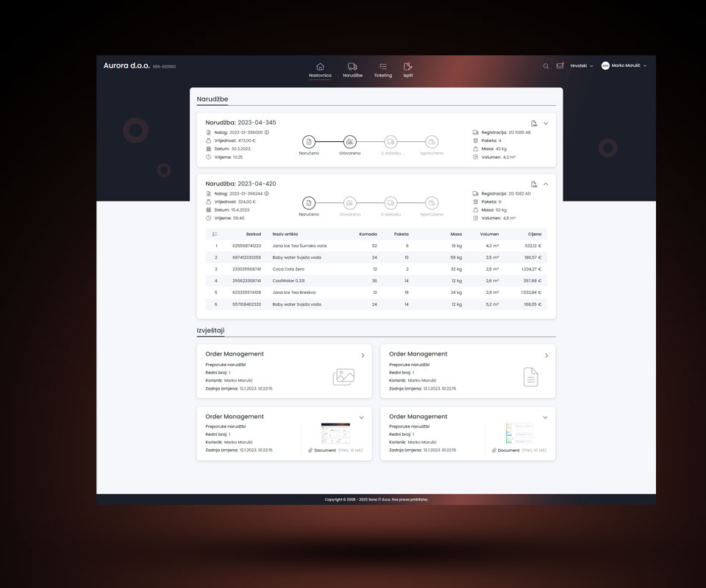Download PDF for order 2023-04-345
706x588 pixels.
point(534,123)
